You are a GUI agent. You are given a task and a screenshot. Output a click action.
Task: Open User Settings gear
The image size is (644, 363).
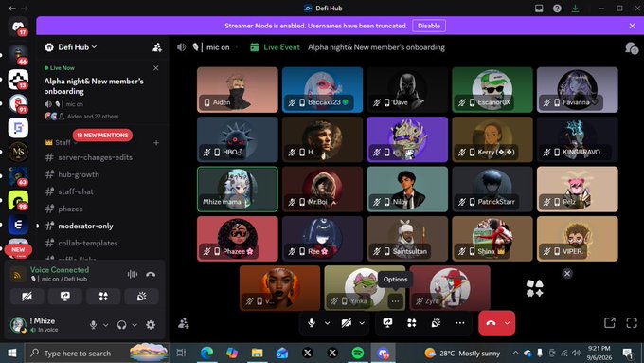[151, 325]
